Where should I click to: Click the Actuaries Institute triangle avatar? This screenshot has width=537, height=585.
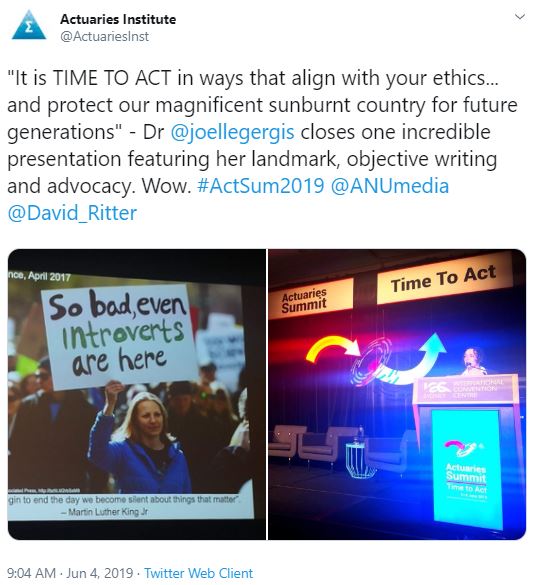29,25
